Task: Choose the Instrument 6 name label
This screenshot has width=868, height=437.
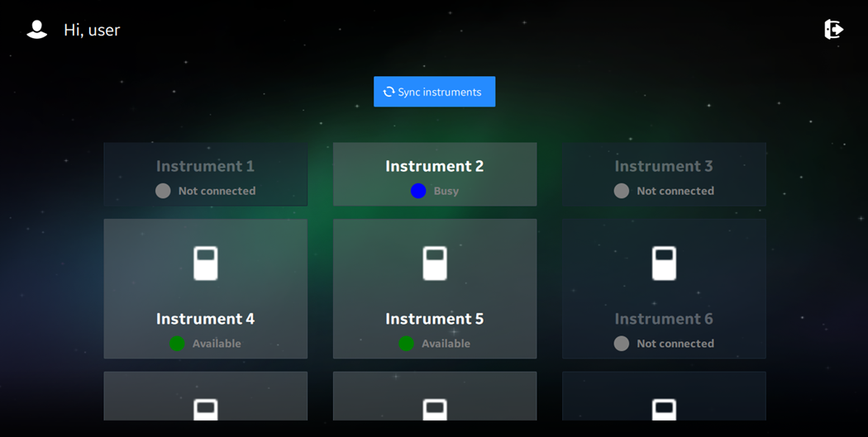Action: (x=664, y=319)
